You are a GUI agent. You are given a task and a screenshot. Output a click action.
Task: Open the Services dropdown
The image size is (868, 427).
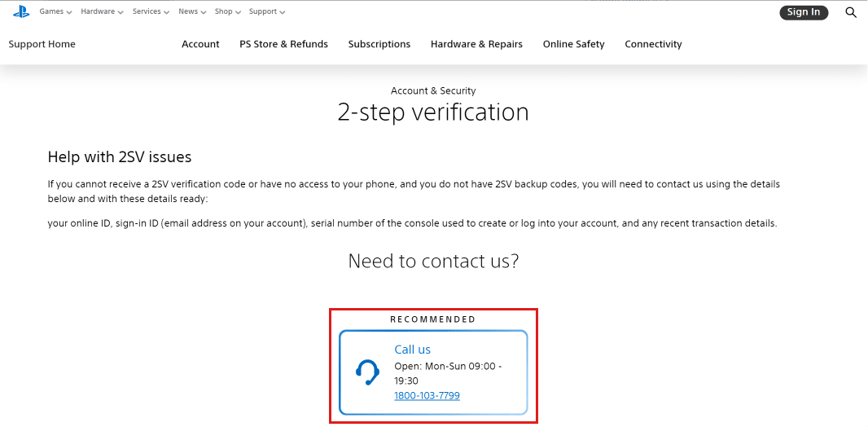(151, 11)
